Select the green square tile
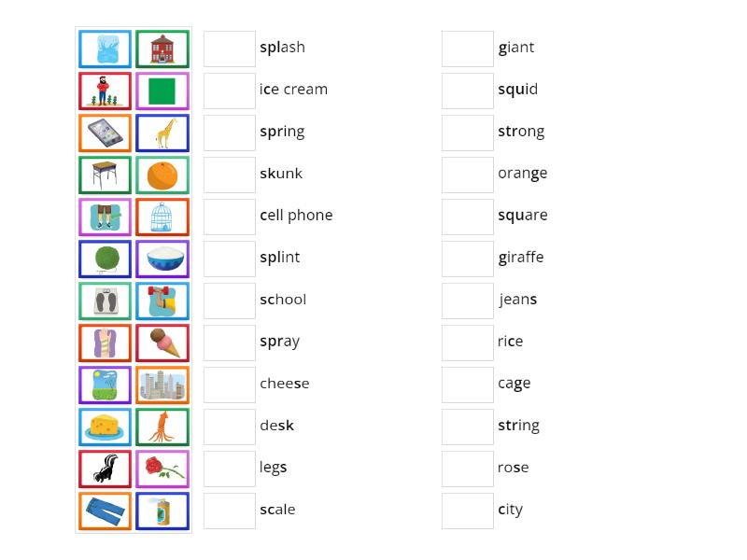The height and width of the screenshot is (560, 747). 162,91
